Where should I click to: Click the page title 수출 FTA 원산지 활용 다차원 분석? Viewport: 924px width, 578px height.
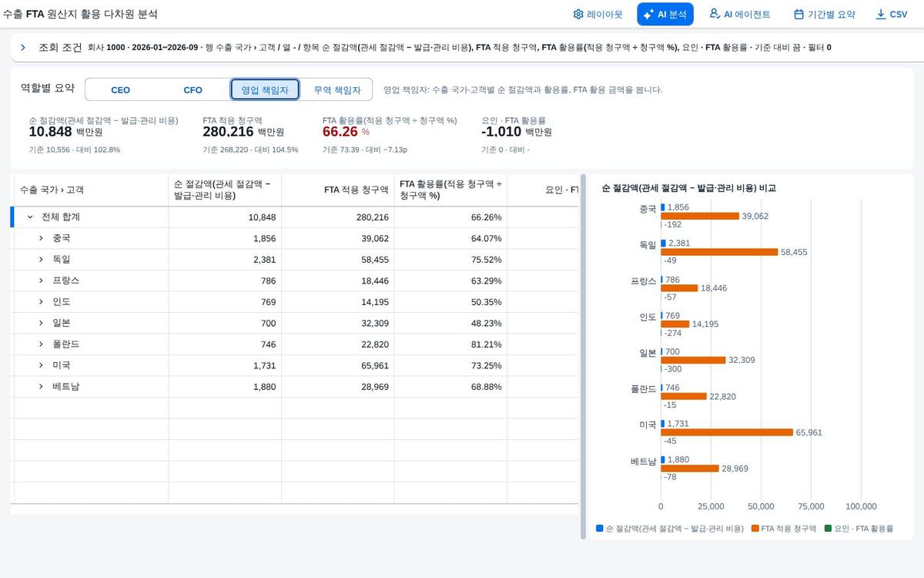[80, 14]
